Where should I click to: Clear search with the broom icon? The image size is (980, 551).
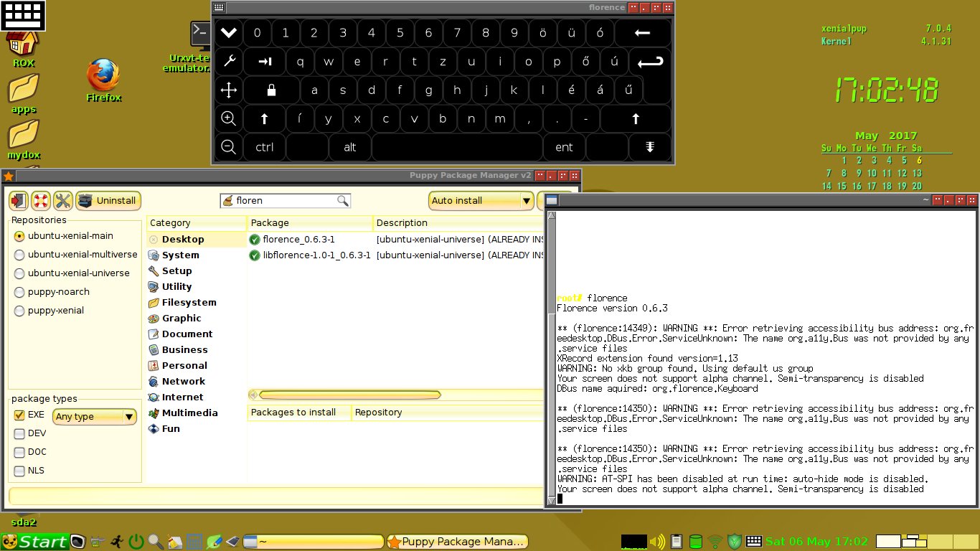[228, 201]
